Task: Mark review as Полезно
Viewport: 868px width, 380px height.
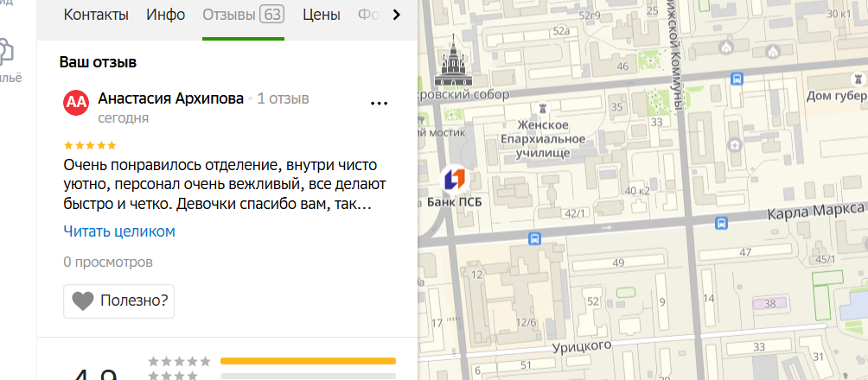Action: [119, 301]
